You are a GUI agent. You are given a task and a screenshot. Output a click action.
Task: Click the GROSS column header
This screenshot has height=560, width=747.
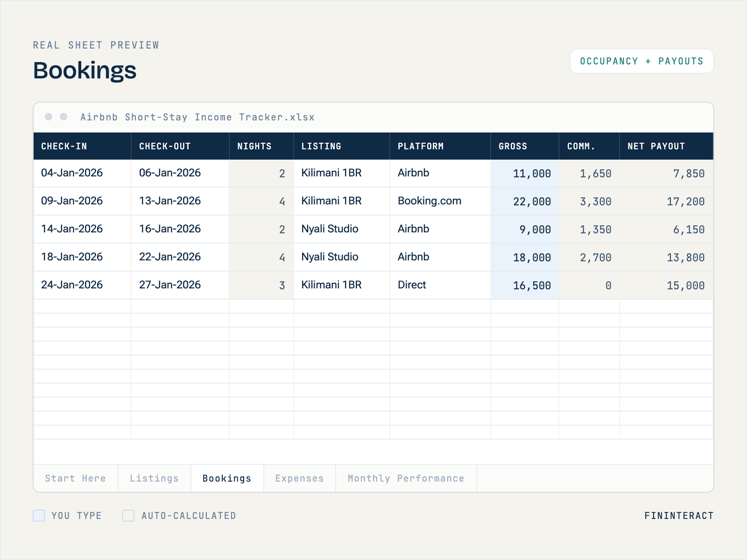point(525,146)
